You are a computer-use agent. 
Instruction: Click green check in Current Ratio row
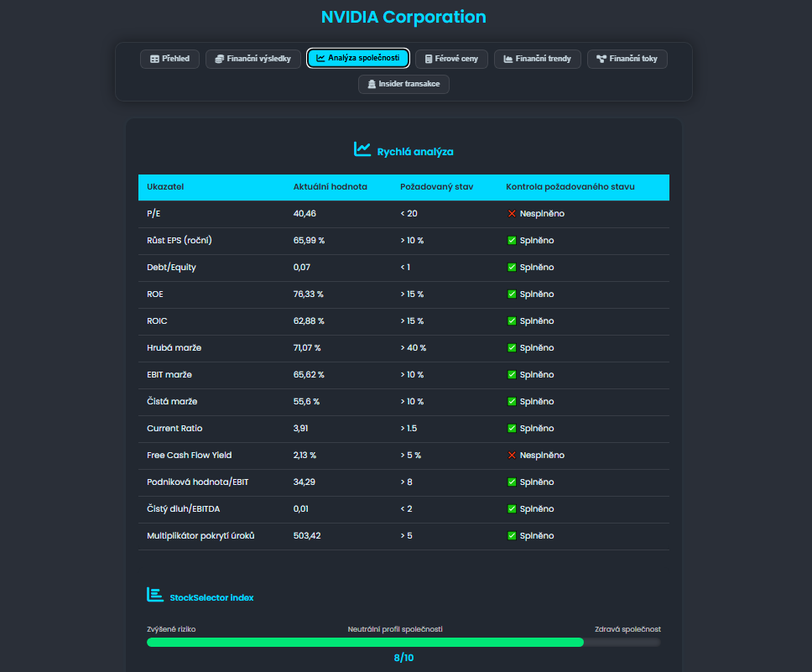click(x=512, y=429)
